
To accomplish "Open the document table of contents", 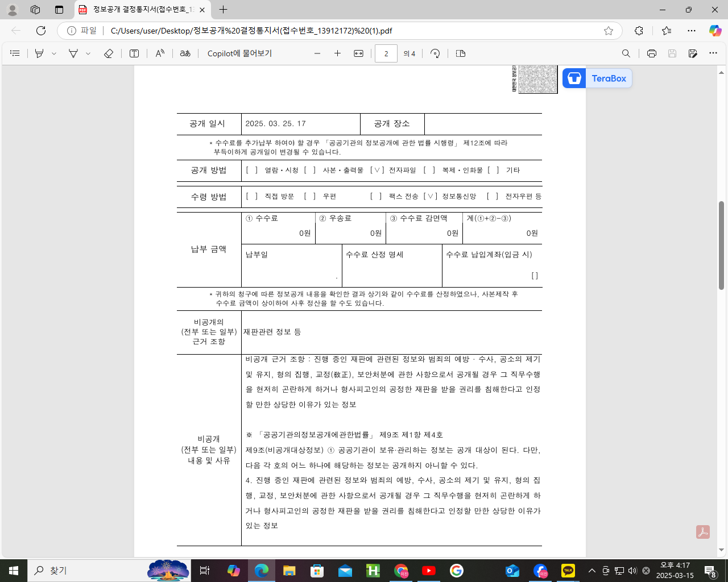I will coord(14,53).
